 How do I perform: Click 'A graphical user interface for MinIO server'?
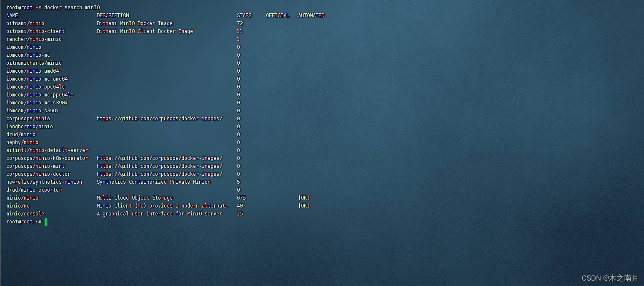point(160,214)
